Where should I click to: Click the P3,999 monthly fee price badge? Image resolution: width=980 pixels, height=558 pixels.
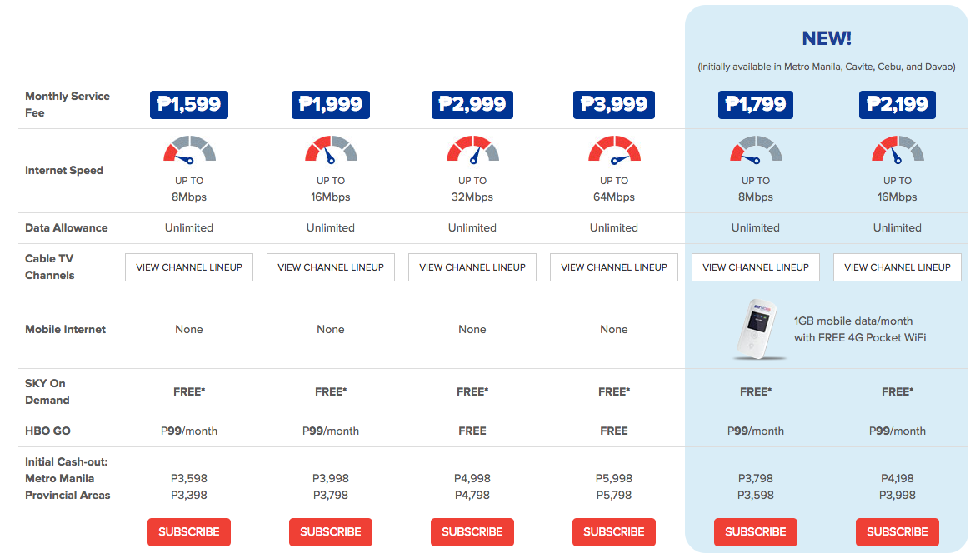(614, 104)
